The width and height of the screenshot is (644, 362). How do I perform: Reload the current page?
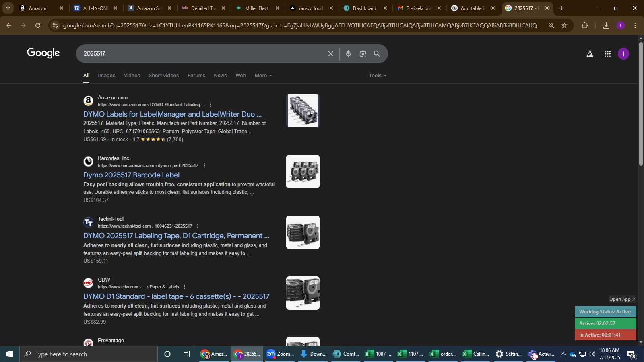coord(38,25)
